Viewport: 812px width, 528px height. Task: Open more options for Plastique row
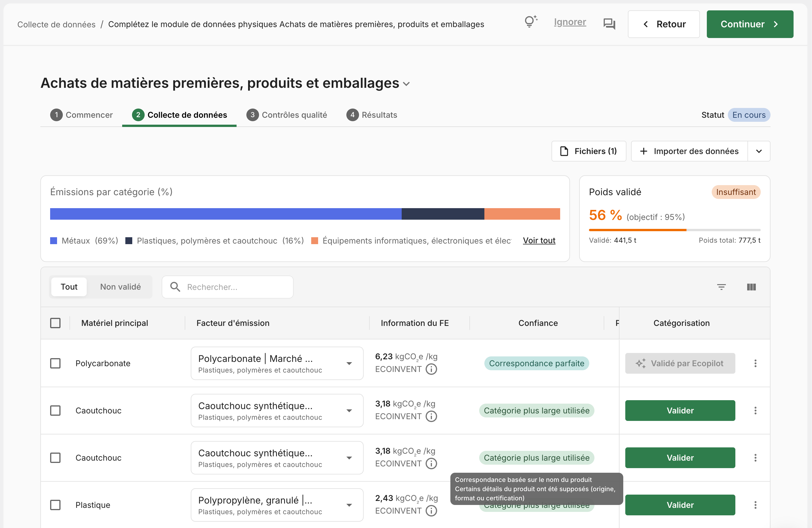(755, 505)
